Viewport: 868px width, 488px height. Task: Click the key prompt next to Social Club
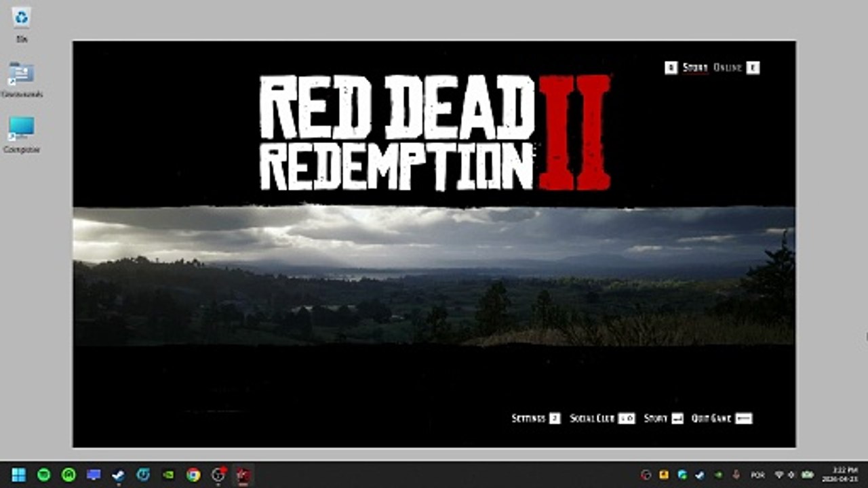[x=627, y=419]
